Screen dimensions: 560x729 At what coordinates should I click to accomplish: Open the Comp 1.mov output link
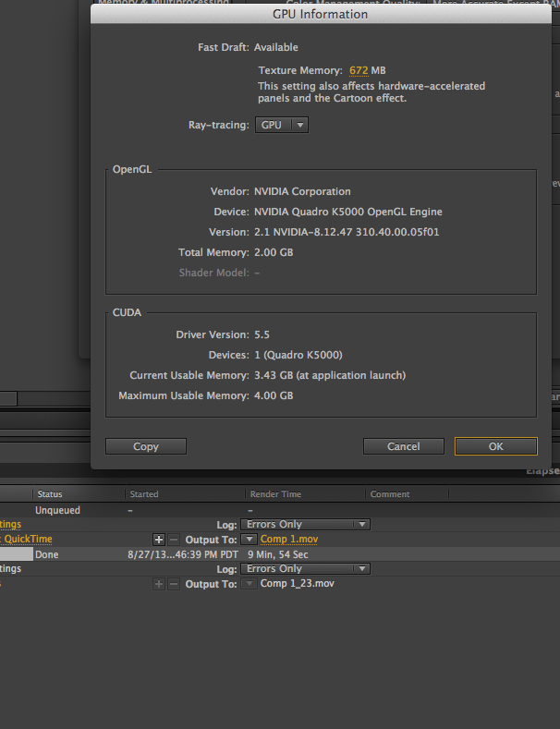[x=289, y=540]
